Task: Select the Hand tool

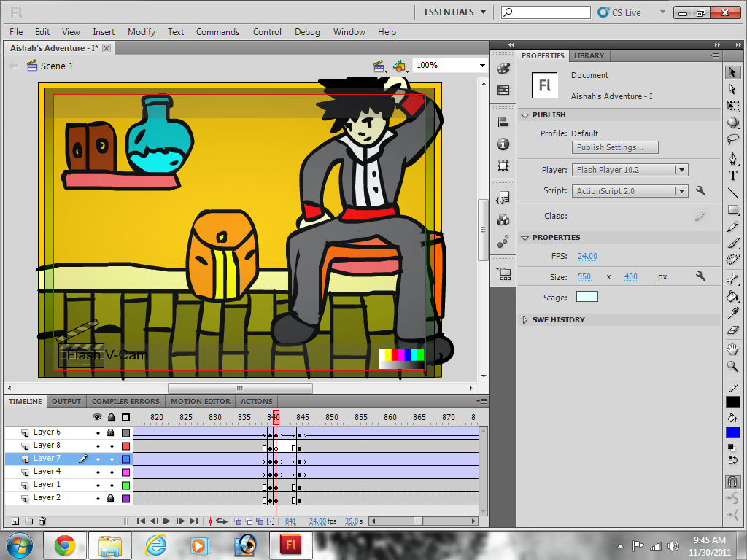Action: [x=732, y=349]
